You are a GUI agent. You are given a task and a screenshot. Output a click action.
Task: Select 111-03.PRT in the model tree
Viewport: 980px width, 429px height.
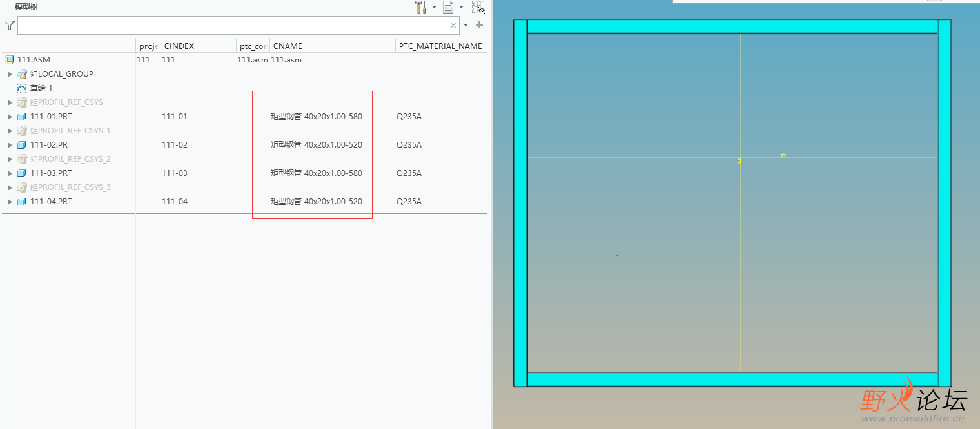51,173
